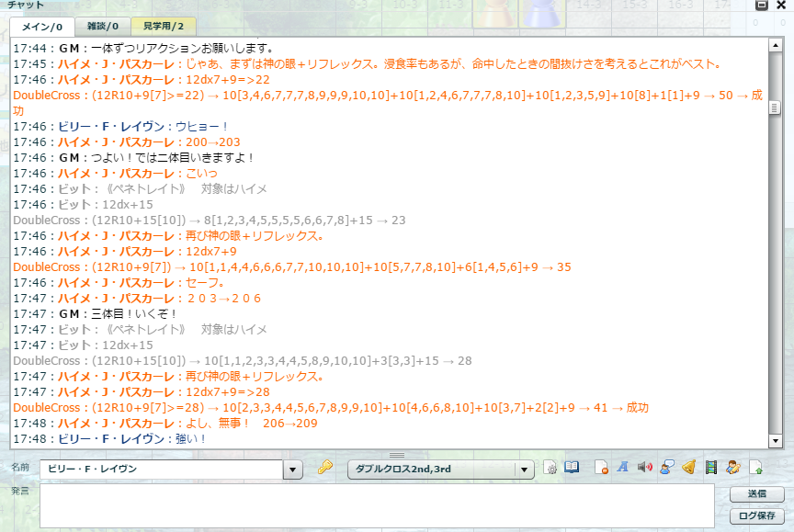This screenshot has height=532, width=794.
Task: Click the message input text area
Action: tap(377, 505)
